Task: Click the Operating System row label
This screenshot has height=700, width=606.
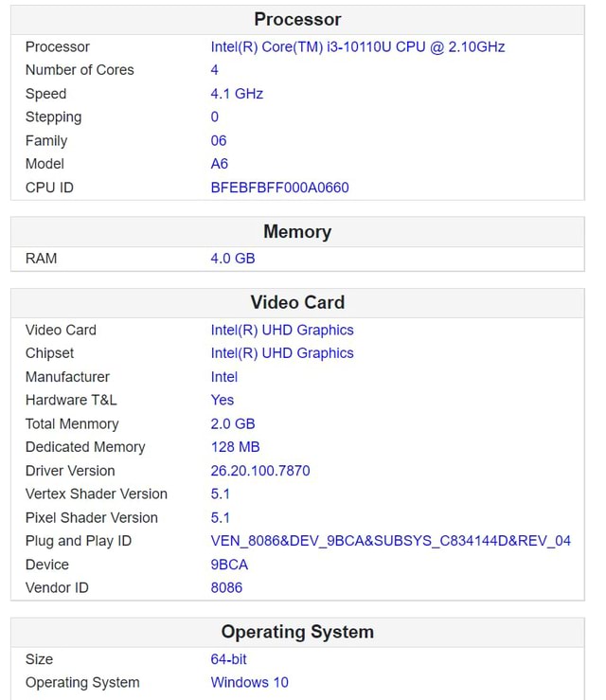Action: (82, 683)
